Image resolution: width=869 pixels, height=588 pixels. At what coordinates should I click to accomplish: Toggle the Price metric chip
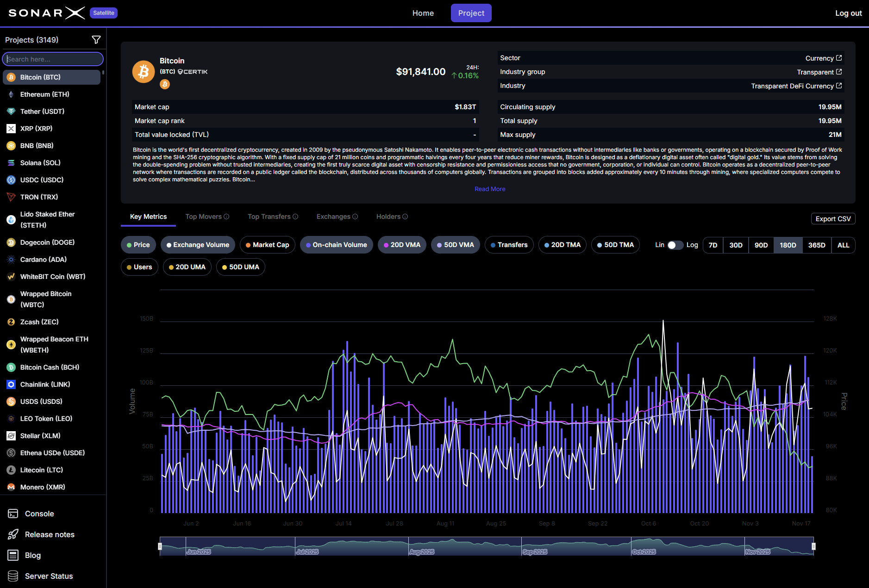tap(138, 245)
